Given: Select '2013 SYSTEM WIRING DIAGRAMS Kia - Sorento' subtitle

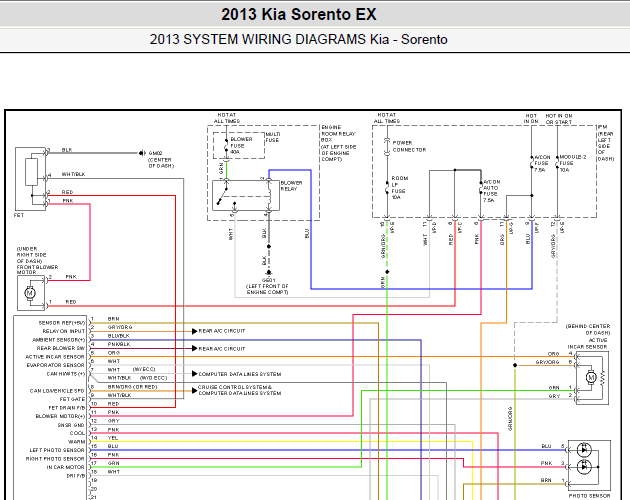Looking at the screenshot, I should click(299, 39).
